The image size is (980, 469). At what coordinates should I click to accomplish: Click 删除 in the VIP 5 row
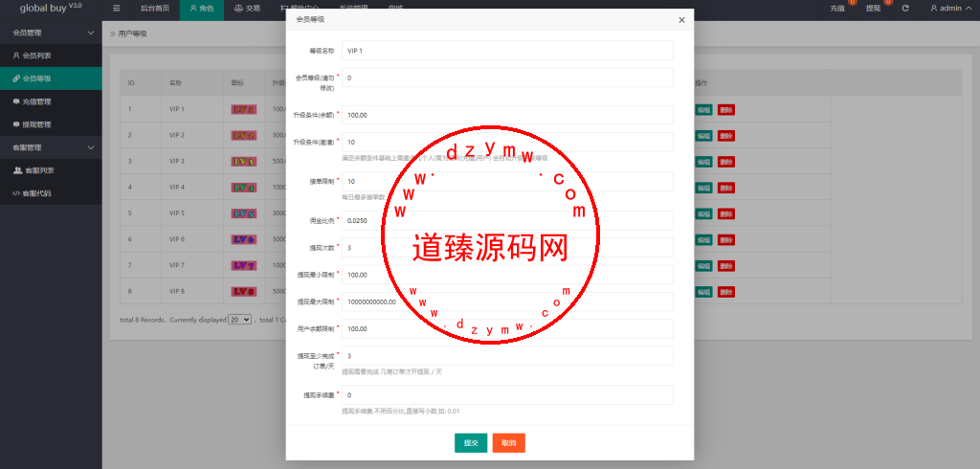(725, 213)
